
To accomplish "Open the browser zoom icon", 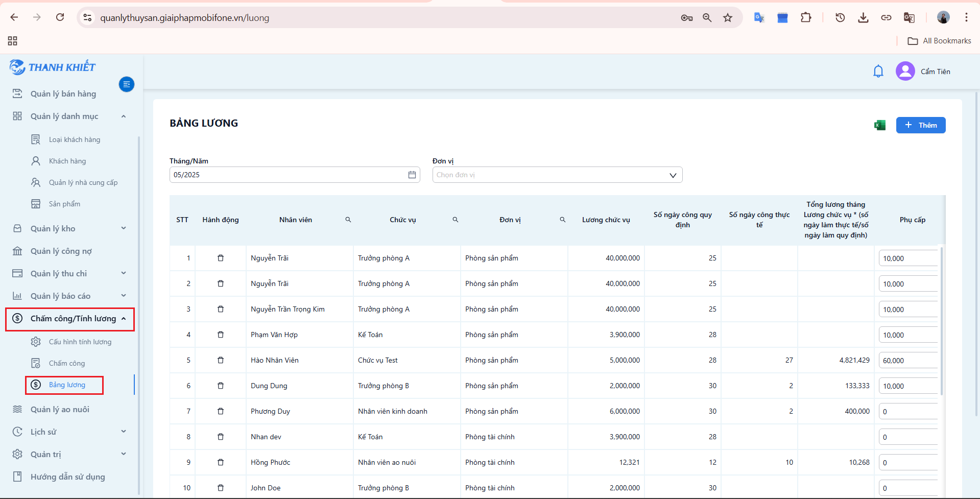I will click(x=707, y=18).
